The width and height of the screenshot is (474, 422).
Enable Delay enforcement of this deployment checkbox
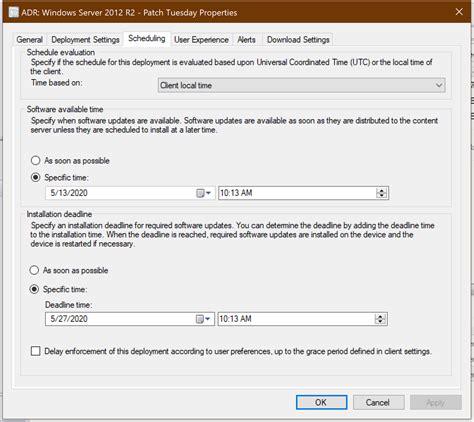coord(36,351)
